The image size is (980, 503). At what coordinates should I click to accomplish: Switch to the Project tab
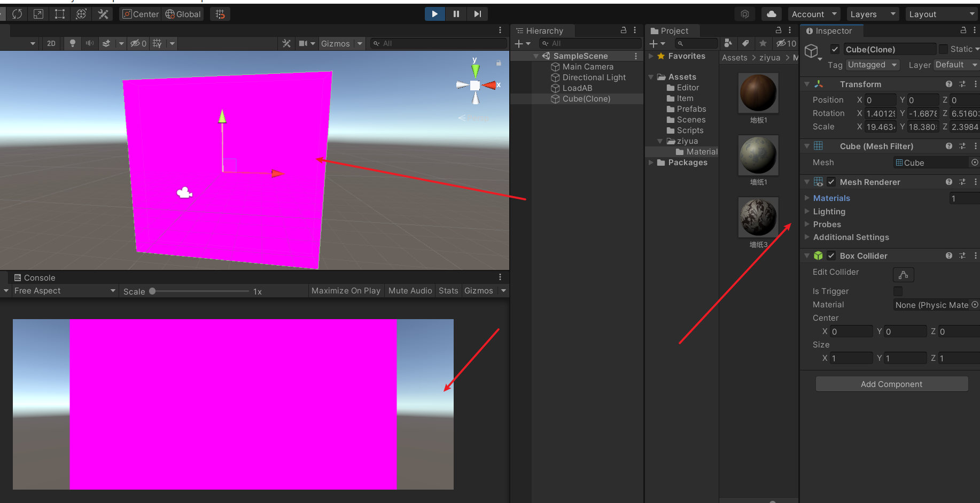click(670, 30)
